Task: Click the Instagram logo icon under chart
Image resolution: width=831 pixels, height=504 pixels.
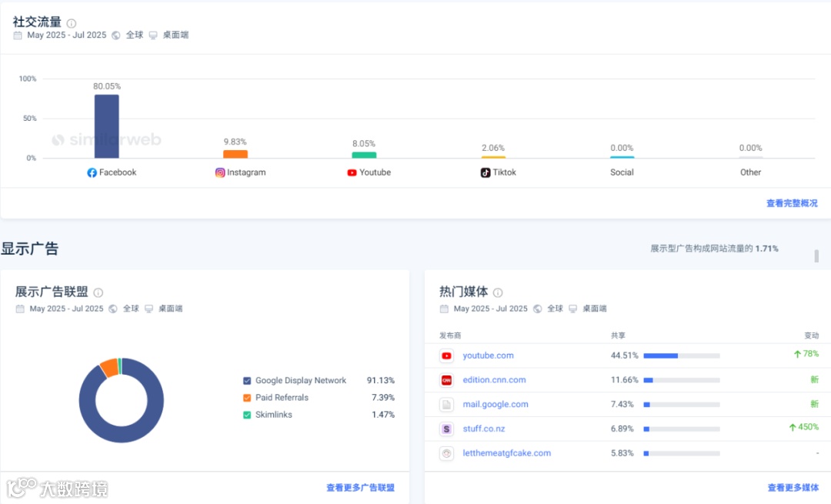Action: click(220, 173)
